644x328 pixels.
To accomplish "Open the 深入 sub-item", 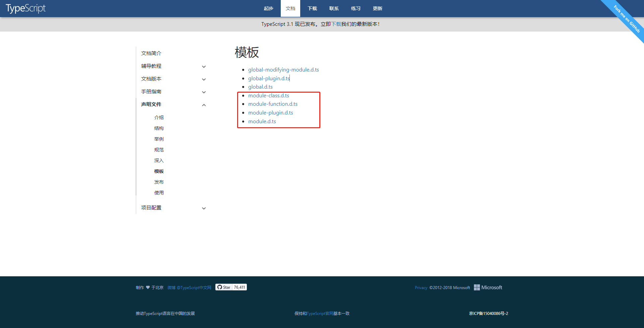I will click(x=159, y=160).
